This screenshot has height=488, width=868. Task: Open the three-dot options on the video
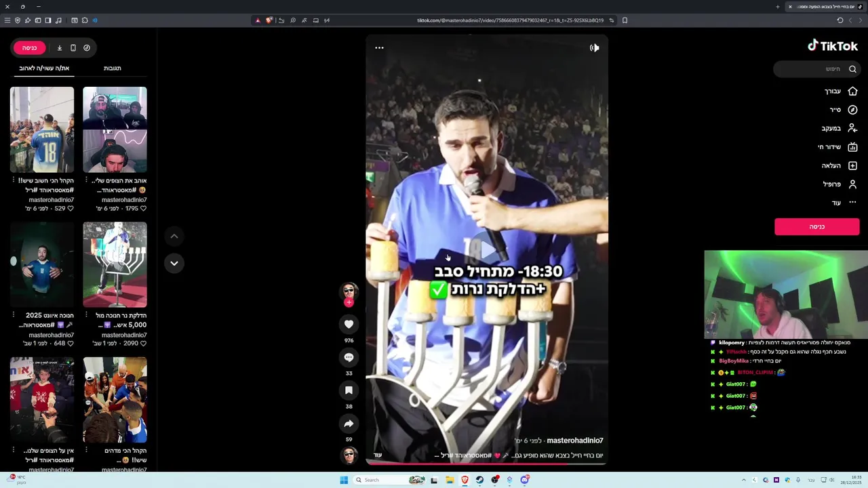(x=379, y=47)
